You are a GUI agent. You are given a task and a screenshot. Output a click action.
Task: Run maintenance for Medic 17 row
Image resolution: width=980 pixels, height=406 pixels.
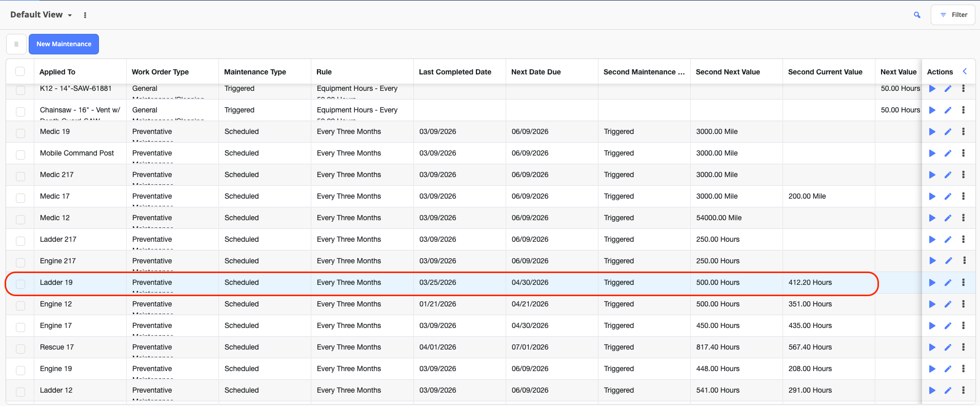point(932,197)
